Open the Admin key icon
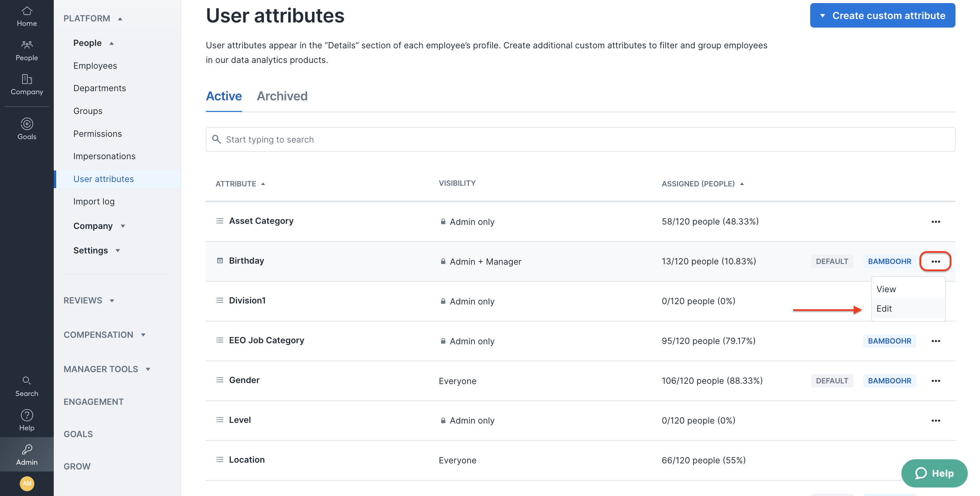The image size is (980, 496). (27, 449)
